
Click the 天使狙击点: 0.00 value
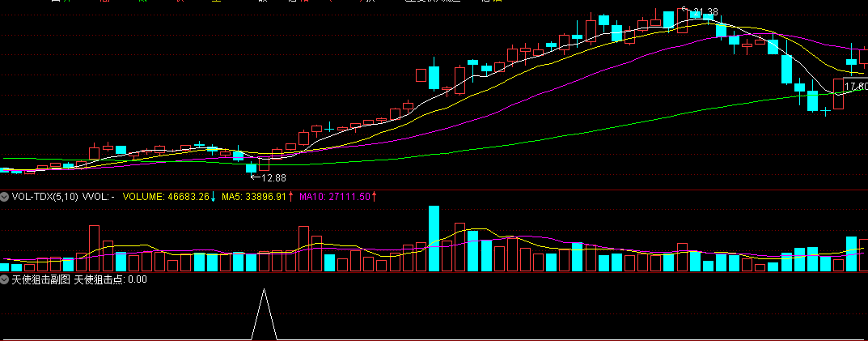111,279
